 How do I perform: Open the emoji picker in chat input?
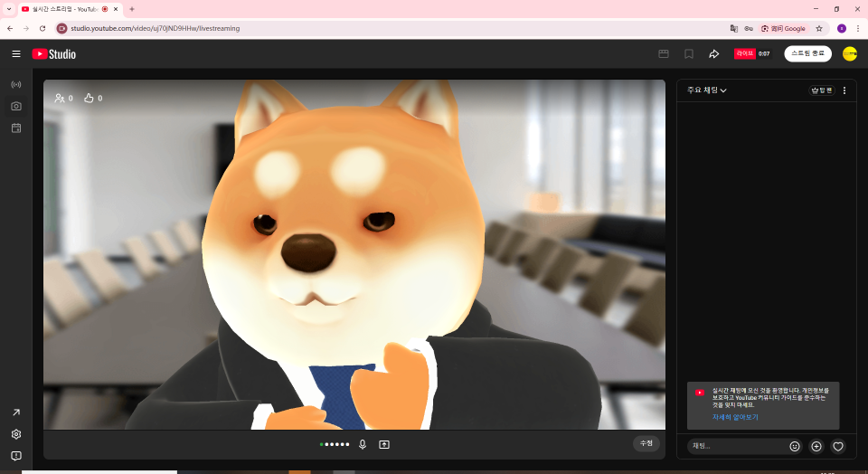(x=795, y=446)
